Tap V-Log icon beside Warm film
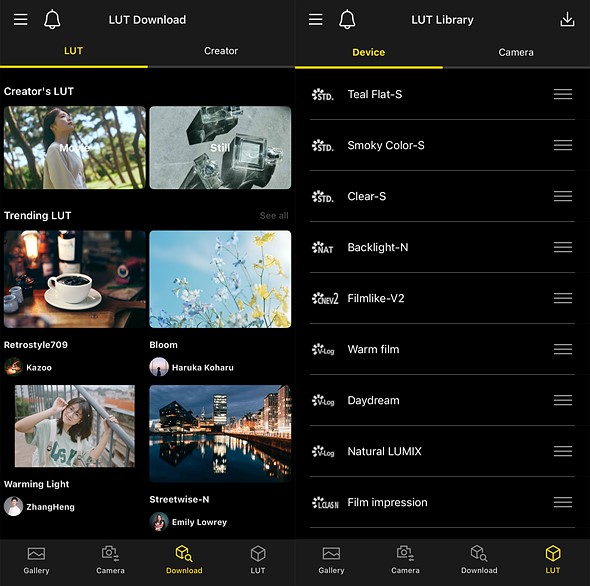This screenshot has width=590, height=586. [x=323, y=349]
